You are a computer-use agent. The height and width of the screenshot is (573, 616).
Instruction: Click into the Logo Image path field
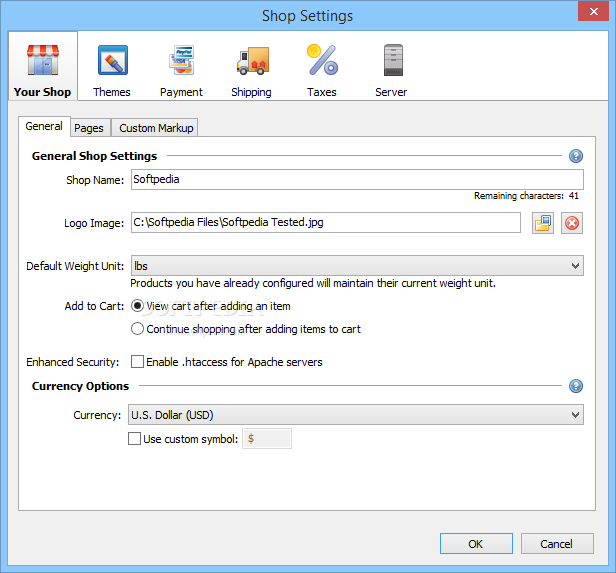(x=326, y=223)
